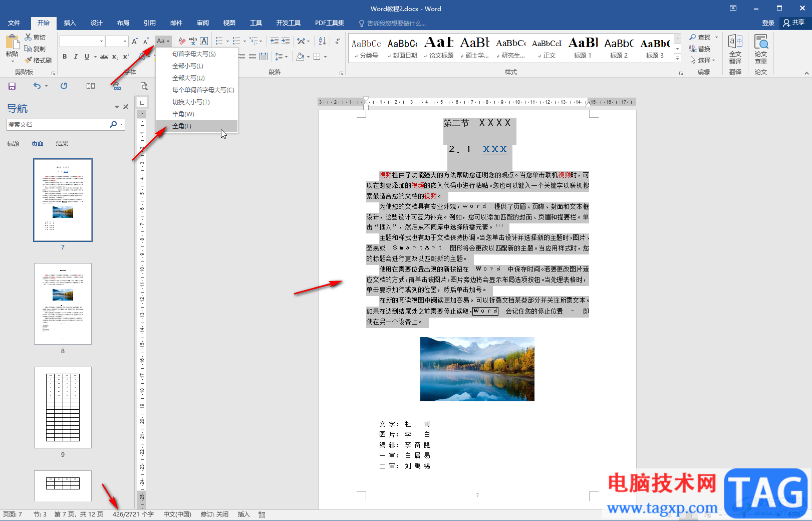Apply the 标题 1 style
The width and height of the screenshot is (812, 521).
pyautogui.click(x=583, y=48)
